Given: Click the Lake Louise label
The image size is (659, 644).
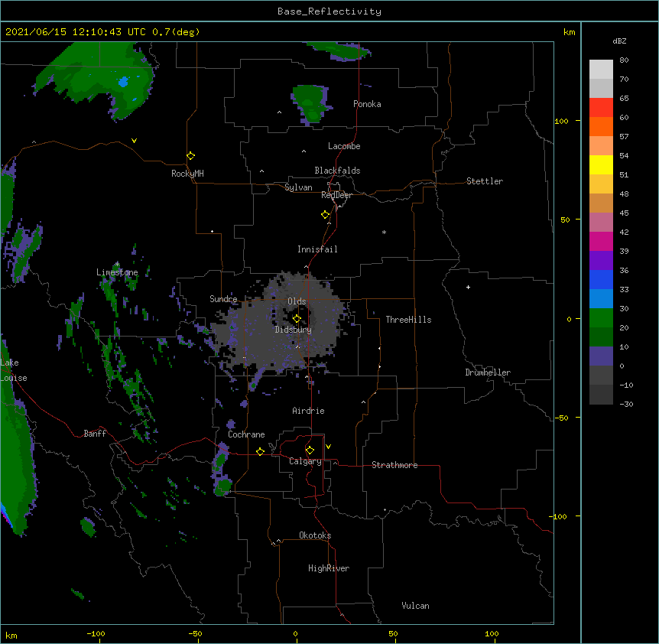Looking at the screenshot, I should [x=14, y=370].
